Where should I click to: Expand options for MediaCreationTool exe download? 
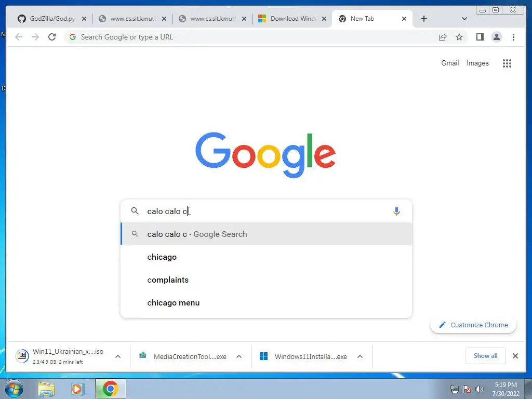tap(239, 356)
